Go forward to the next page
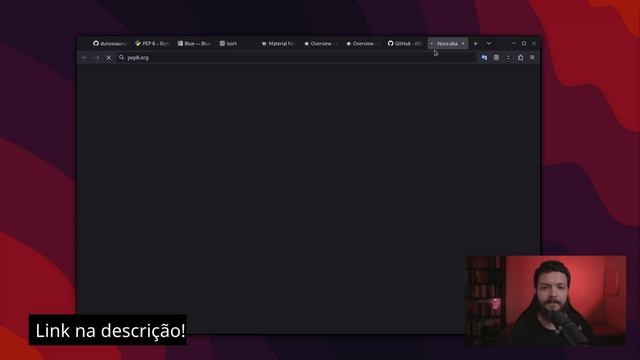Image resolution: width=640 pixels, height=360 pixels. point(96,58)
